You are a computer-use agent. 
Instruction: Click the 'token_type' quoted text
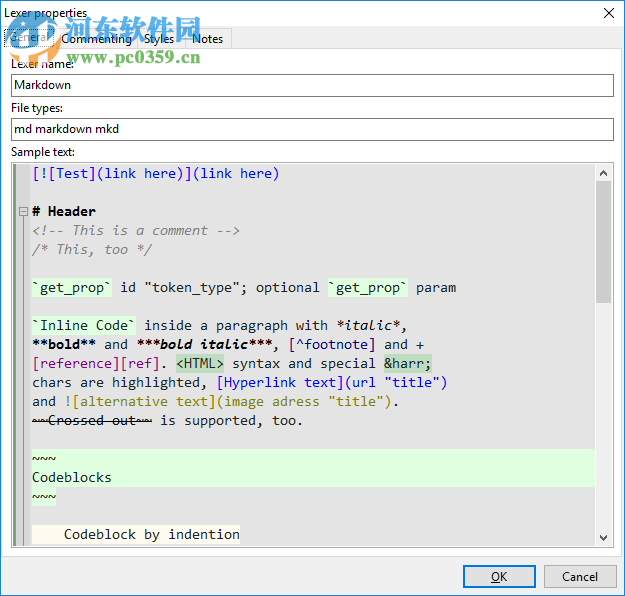tap(192, 288)
